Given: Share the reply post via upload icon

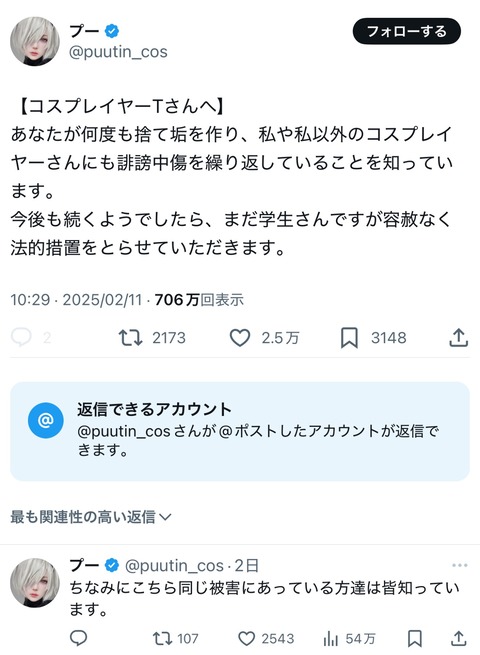Looking at the screenshot, I should click(458, 638).
